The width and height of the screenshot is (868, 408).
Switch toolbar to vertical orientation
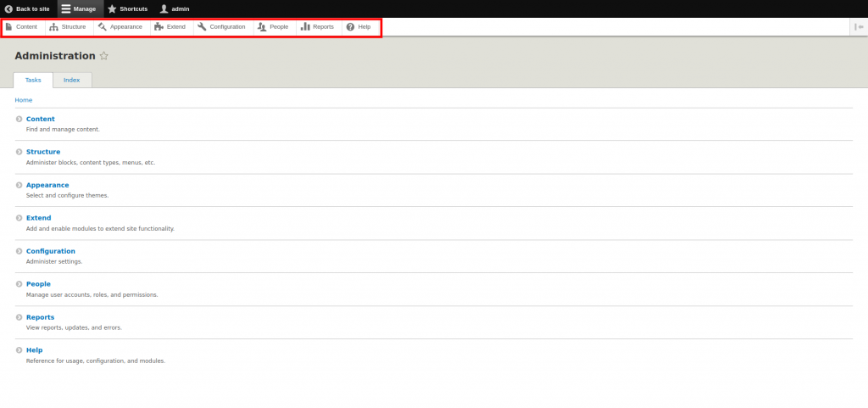tap(859, 27)
